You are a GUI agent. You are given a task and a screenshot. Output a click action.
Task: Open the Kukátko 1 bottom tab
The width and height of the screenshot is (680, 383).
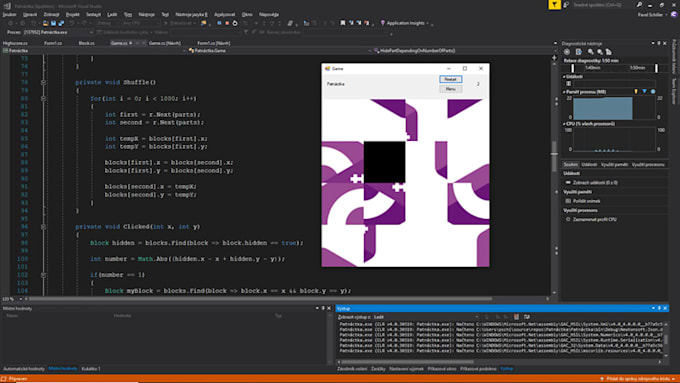(x=91, y=369)
